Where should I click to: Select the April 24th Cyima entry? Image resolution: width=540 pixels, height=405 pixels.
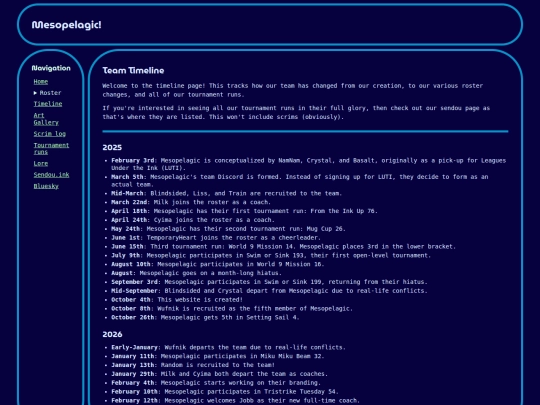(193, 220)
